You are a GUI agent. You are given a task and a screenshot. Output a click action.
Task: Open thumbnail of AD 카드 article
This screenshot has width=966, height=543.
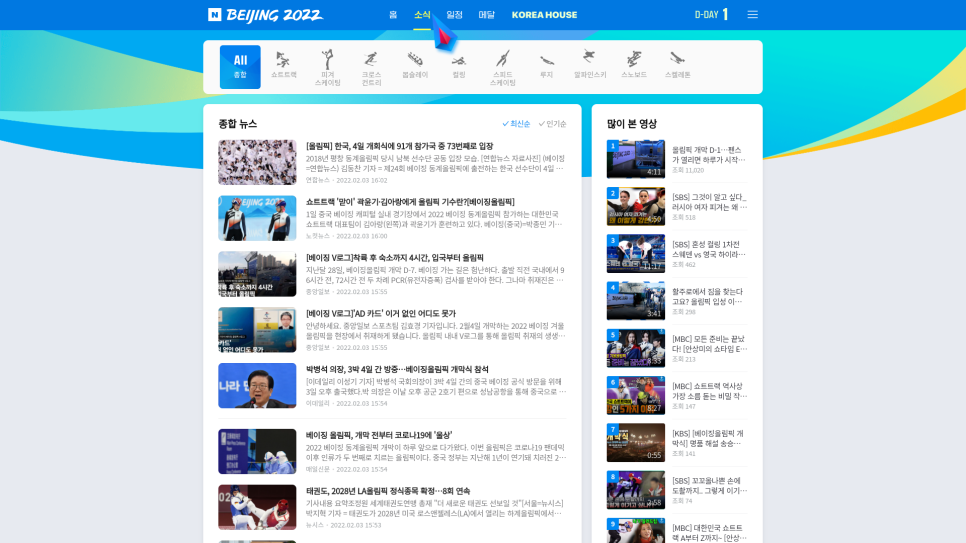point(257,330)
